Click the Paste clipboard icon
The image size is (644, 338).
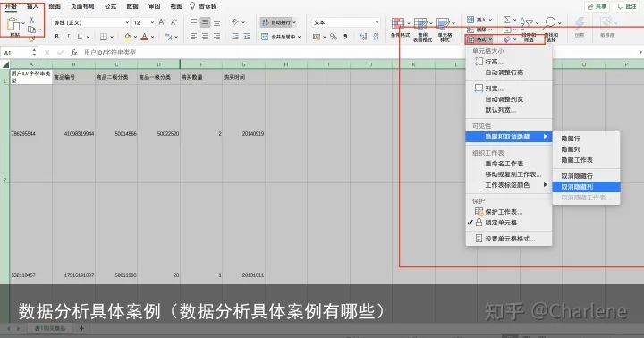(13, 25)
